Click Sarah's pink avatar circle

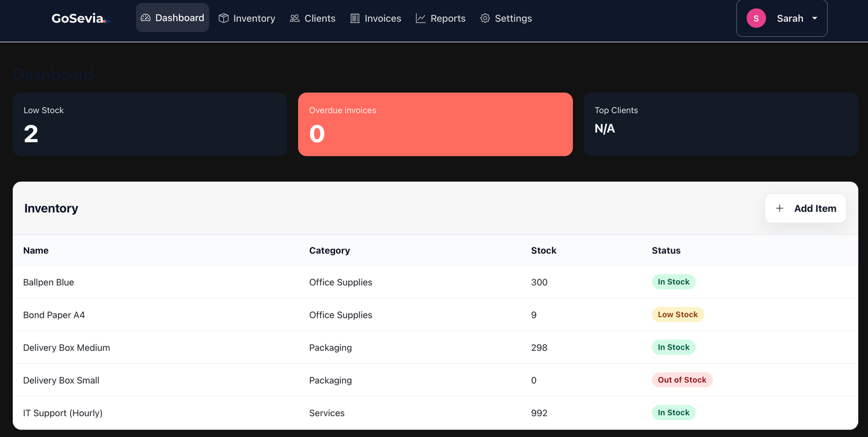pyautogui.click(x=756, y=19)
